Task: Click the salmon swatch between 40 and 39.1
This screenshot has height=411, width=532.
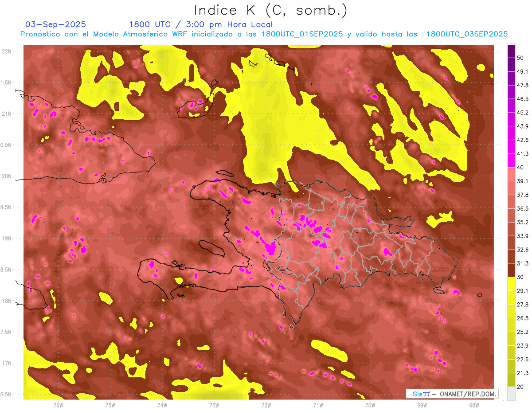Action: tap(512, 174)
